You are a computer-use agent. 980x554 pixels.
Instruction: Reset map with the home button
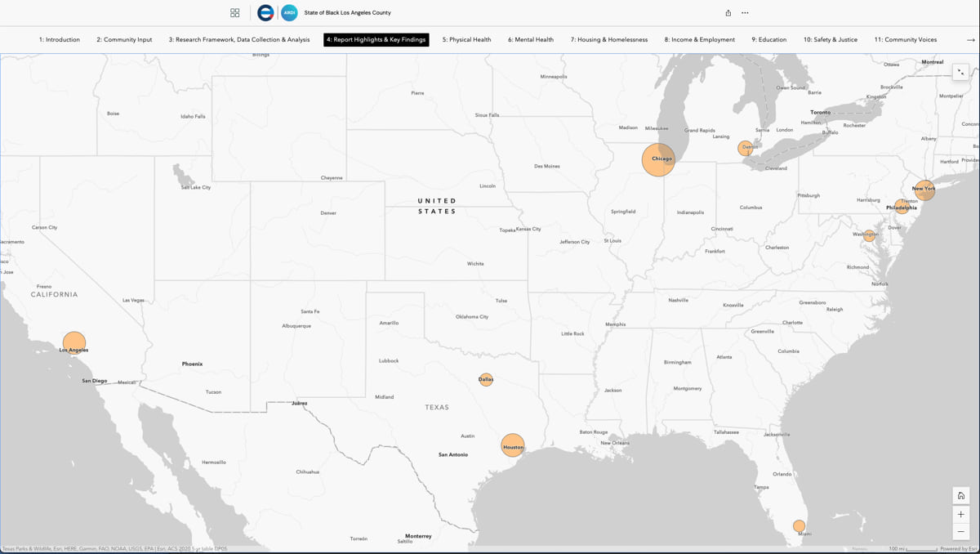(961, 496)
